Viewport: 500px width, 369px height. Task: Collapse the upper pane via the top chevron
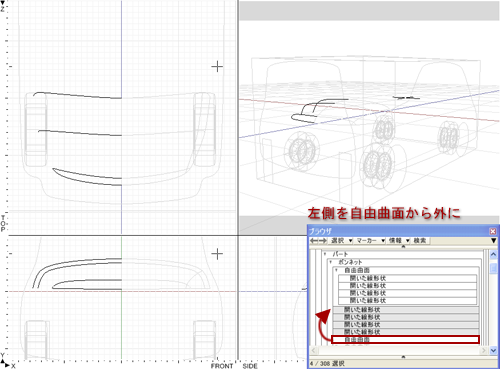(403, 247)
